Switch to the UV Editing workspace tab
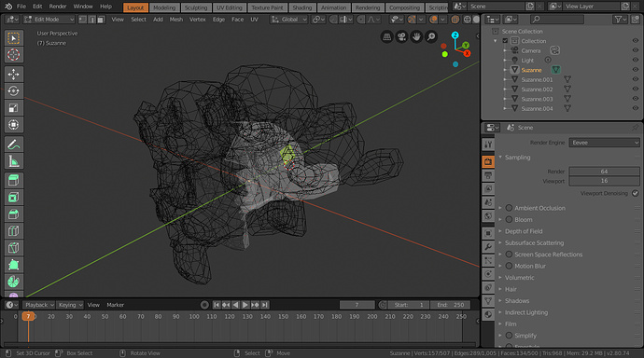644x358 pixels. [230, 7]
